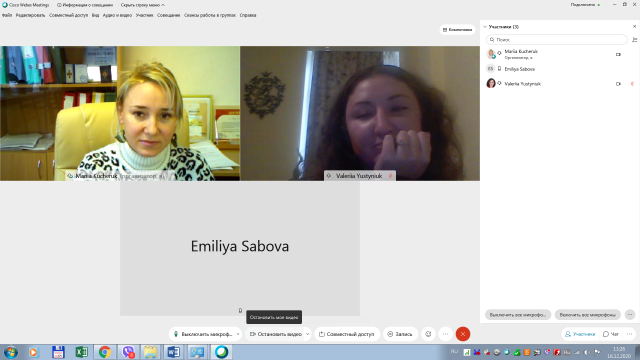
Task: Click the Webex logo in title bar
Action: click(5, 5)
